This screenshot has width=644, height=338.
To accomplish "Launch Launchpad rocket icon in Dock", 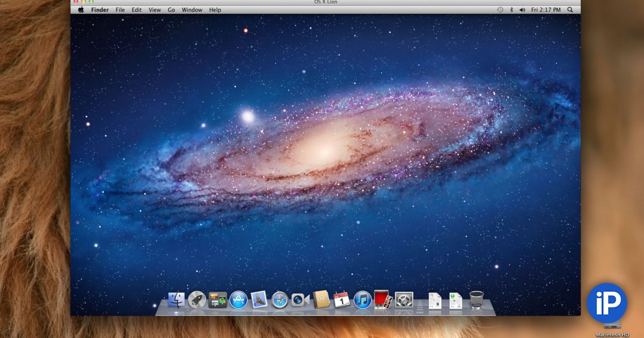I will click(x=197, y=299).
